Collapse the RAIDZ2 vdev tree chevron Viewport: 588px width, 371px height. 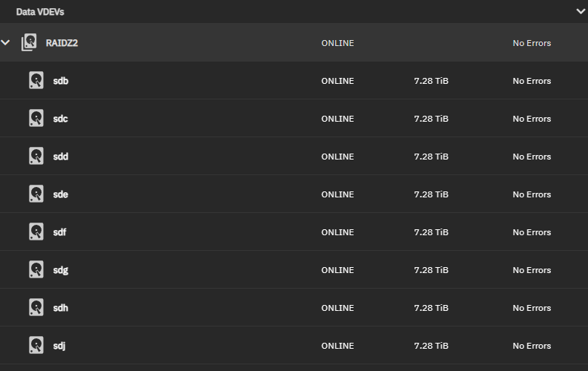(x=5, y=43)
